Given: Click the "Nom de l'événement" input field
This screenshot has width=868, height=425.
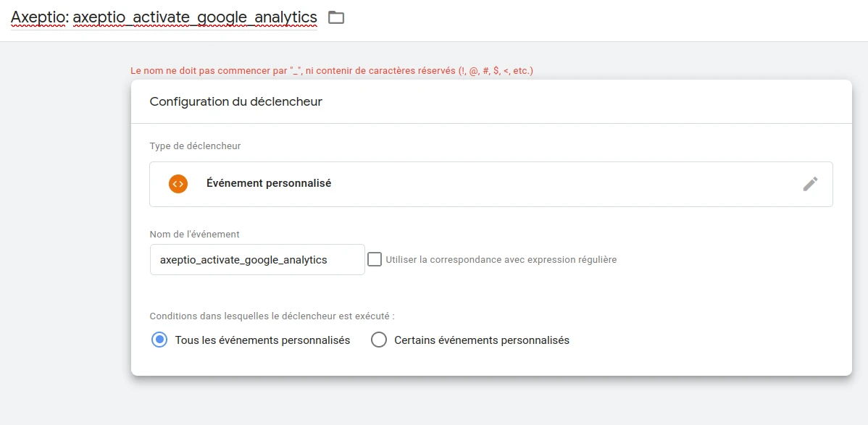Looking at the screenshot, I should [x=257, y=259].
